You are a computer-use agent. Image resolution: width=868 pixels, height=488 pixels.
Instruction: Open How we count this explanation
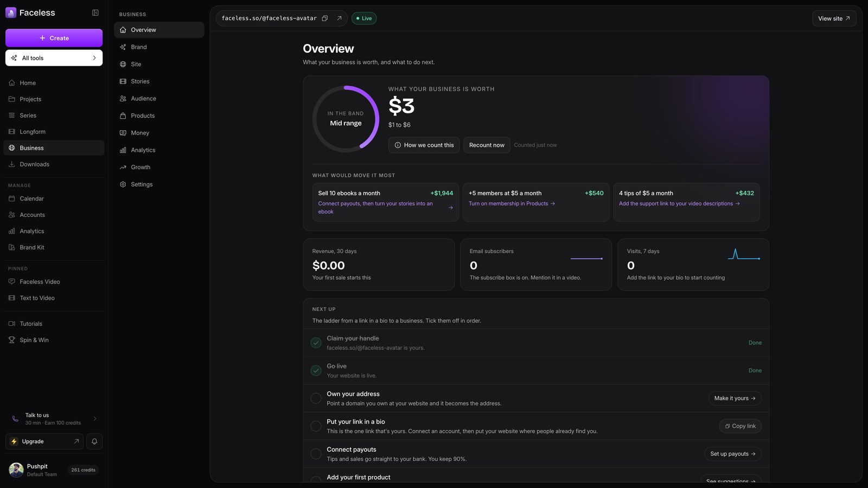(424, 145)
